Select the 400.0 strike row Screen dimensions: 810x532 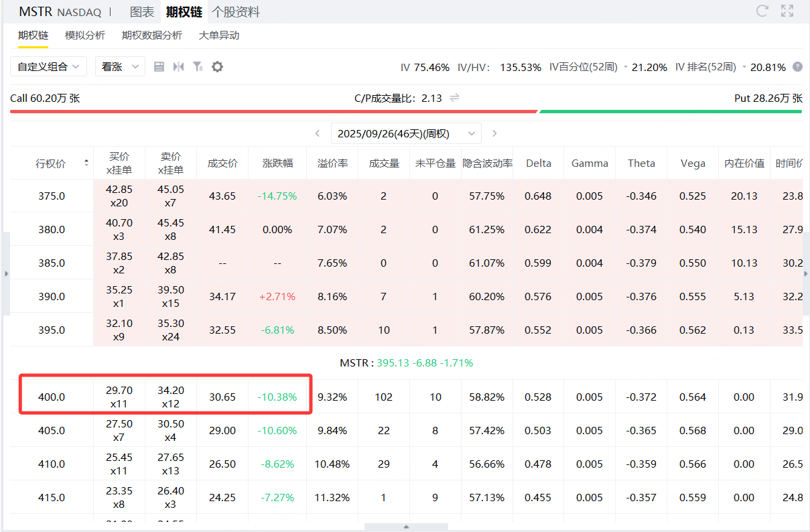(x=406, y=397)
